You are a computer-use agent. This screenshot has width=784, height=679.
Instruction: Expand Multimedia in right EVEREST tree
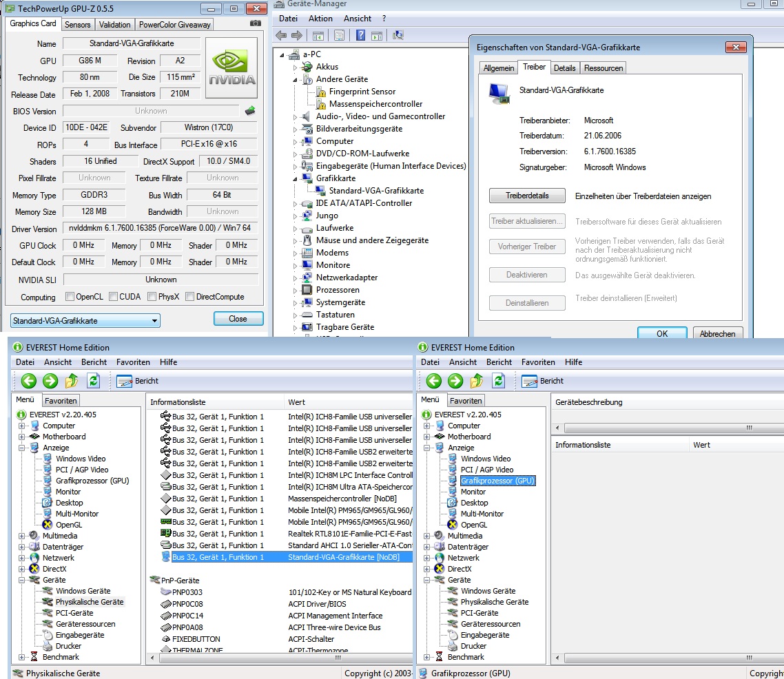coord(426,536)
